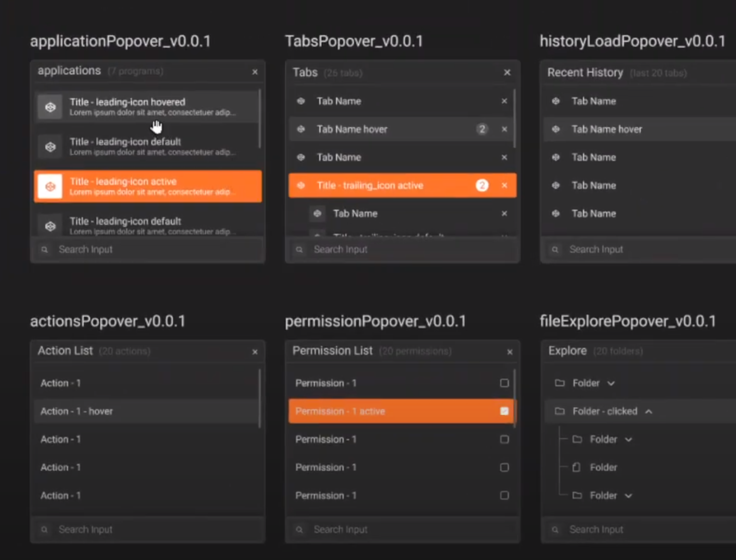Collapse 'Folder - clicked' using its up chevron
The height and width of the screenshot is (560, 736).
649,411
